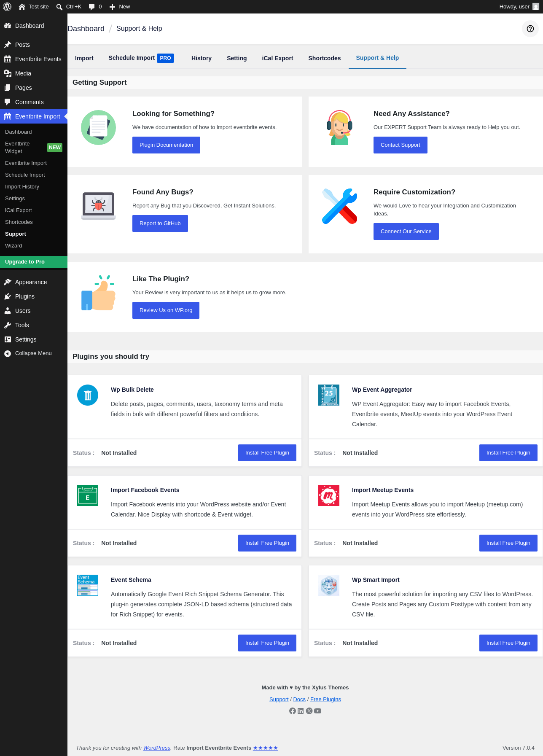Click Dashboard in the page breadcrumb

[86, 29]
